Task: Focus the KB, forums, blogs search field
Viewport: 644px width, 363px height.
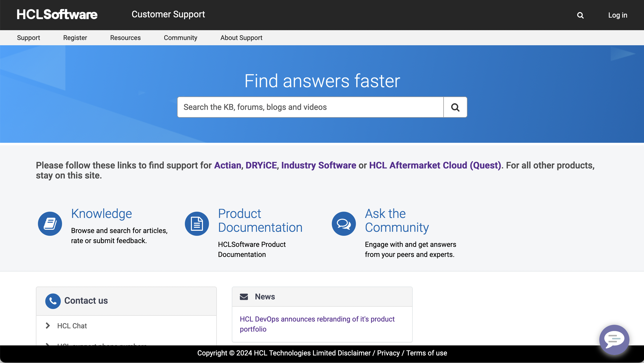Action: pos(310,107)
